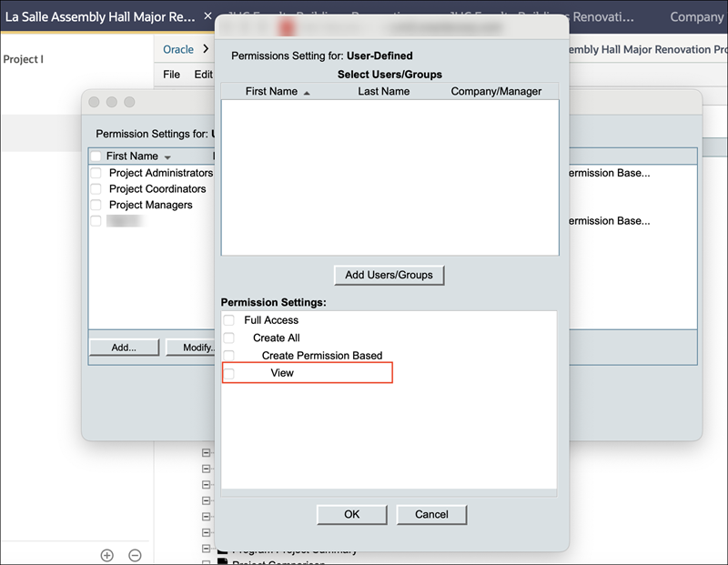Switch to the La Salle Assembly Hall tab
This screenshot has height=565, width=728.
point(100,15)
